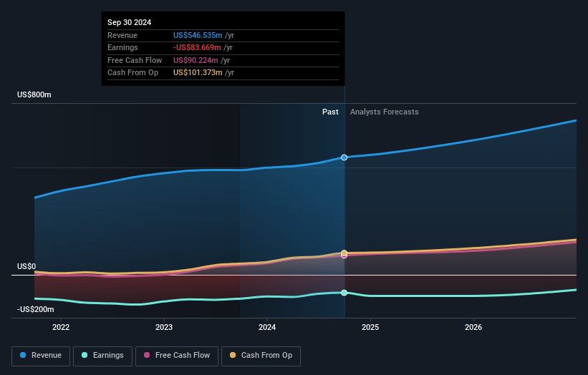
Task: Click the Free Cash Flow label in tooltip
Action: [135, 60]
